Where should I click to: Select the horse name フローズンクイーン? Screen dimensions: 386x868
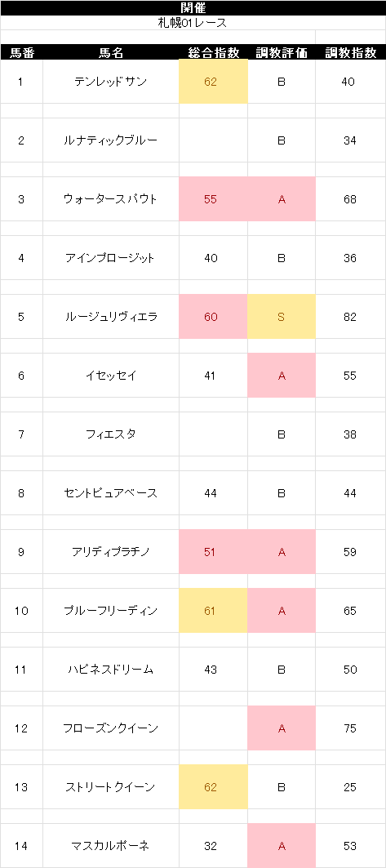point(111,728)
